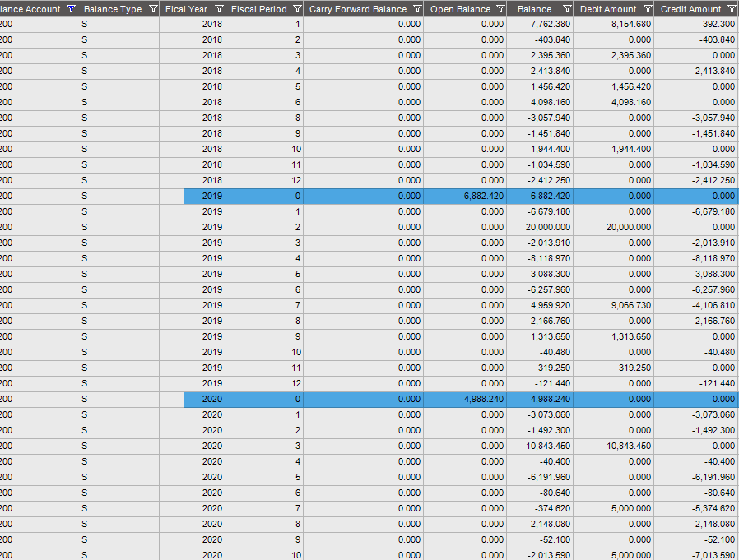Open filter on Balance Account column
The width and height of the screenshot is (739, 560).
pos(71,8)
